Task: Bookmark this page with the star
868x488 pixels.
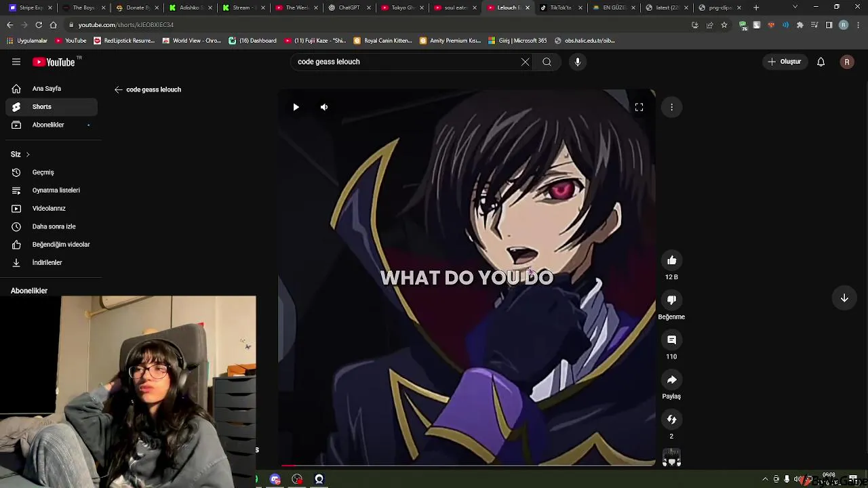Action: click(x=724, y=25)
